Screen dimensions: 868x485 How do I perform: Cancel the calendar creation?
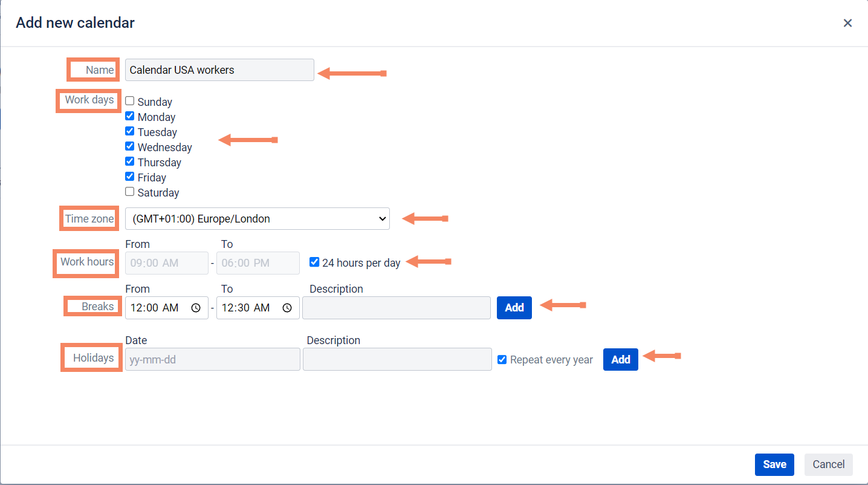(828, 464)
